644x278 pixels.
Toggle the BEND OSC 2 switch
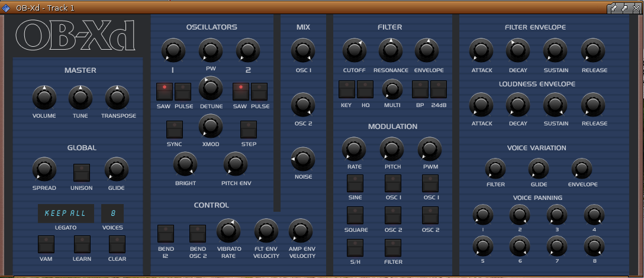click(x=198, y=233)
